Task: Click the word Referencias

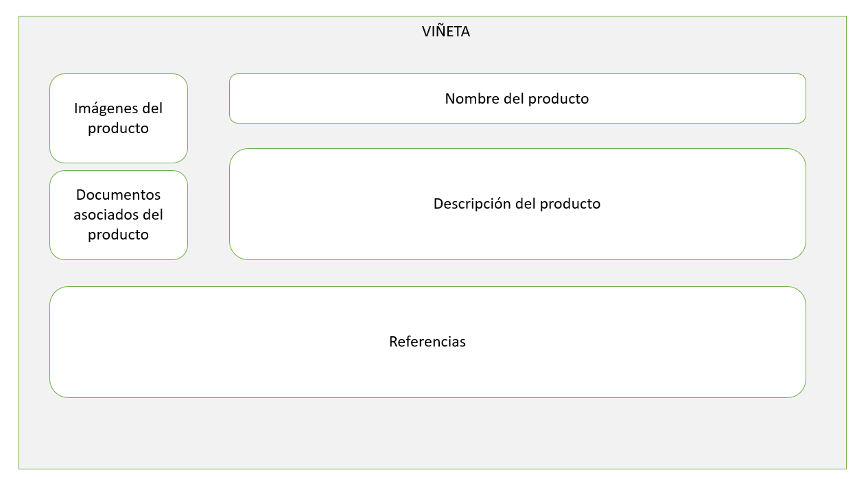Action: (427, 342)
